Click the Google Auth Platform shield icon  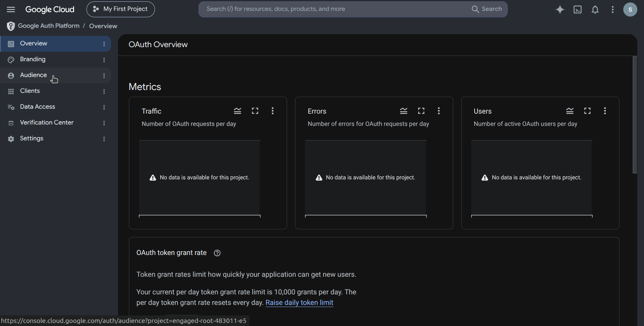(x=11, y=26)
